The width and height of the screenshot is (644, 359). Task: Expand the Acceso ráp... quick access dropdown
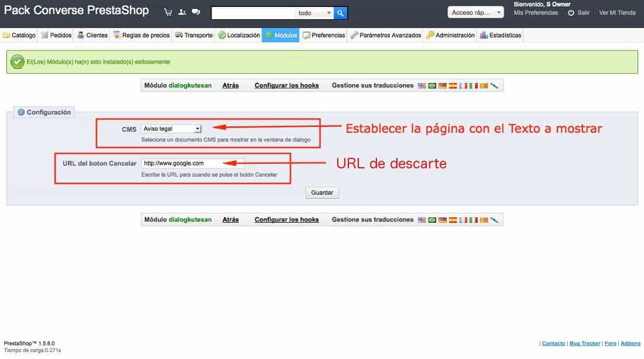click(x=475, y=12)
